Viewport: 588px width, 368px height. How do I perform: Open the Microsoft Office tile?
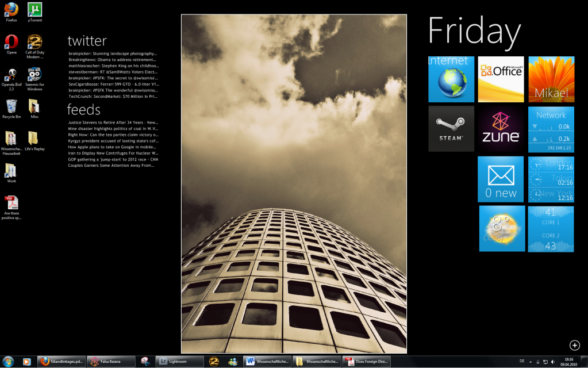pos(501,79)
